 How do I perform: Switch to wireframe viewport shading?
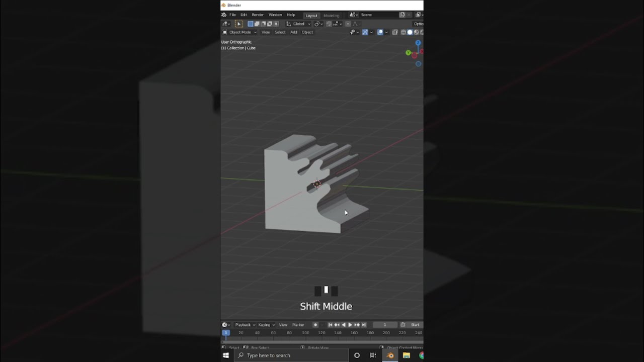click(404, 32)
